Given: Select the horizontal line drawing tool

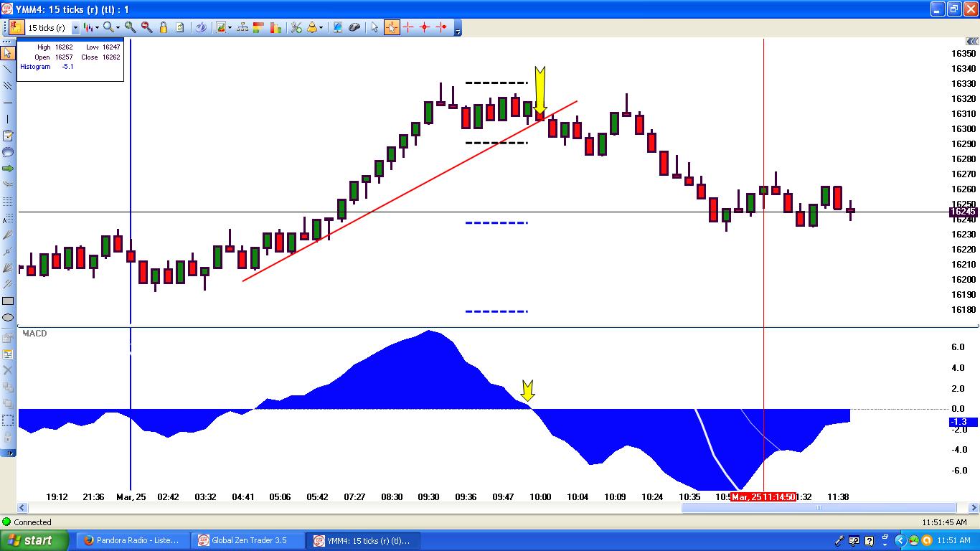Looking at the screenshot, I should (x=8, y=103).
